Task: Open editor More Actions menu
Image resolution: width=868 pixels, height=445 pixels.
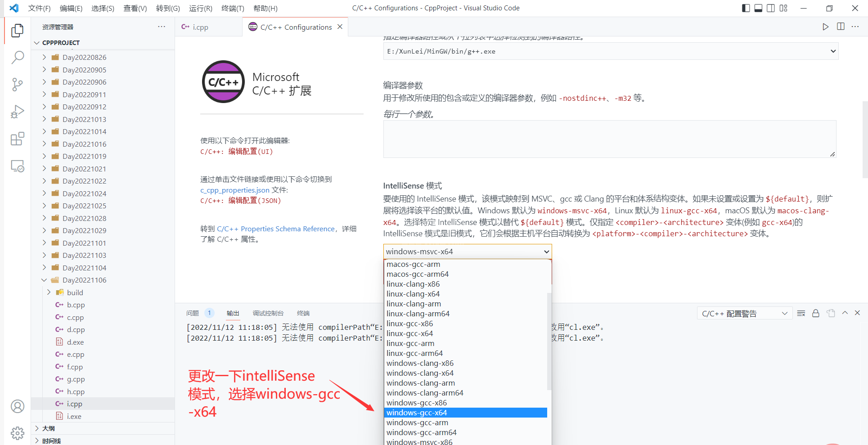Action: 855,27
